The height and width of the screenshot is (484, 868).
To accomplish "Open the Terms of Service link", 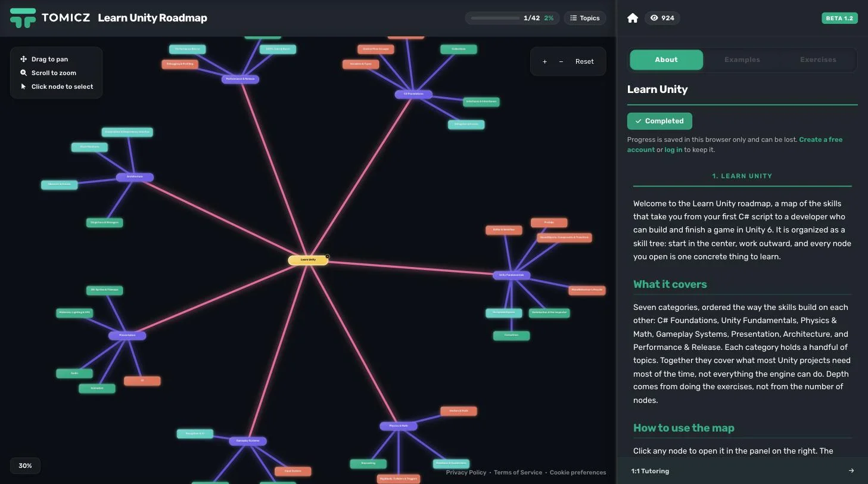I will coord(518,472).
